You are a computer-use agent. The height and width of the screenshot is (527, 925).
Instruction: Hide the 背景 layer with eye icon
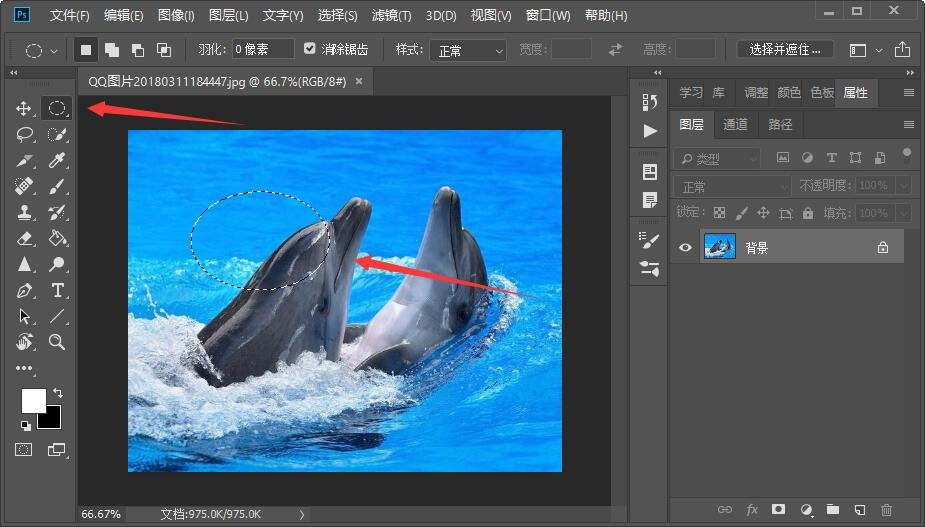point(685,247)
